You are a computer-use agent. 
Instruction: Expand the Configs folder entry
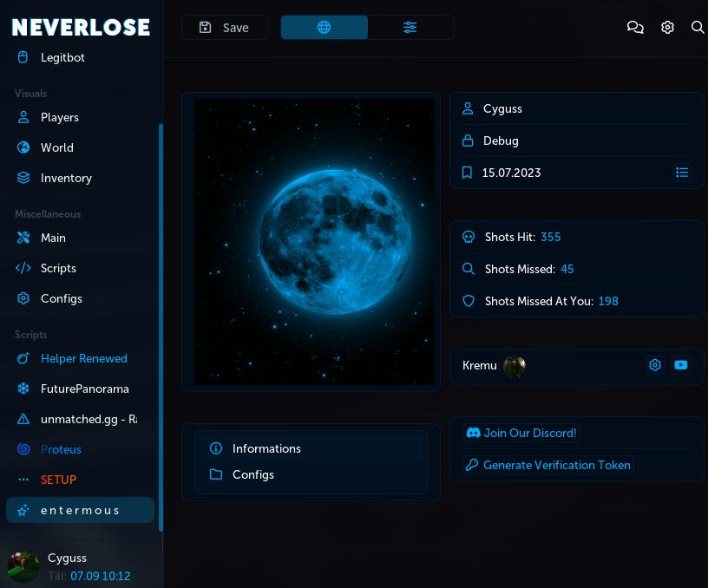point(253,474)
